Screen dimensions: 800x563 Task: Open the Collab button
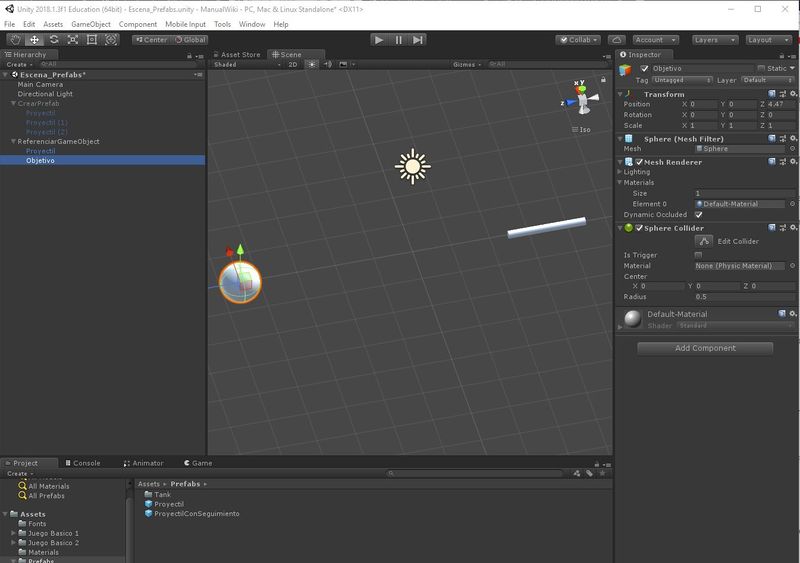(578, 40)
